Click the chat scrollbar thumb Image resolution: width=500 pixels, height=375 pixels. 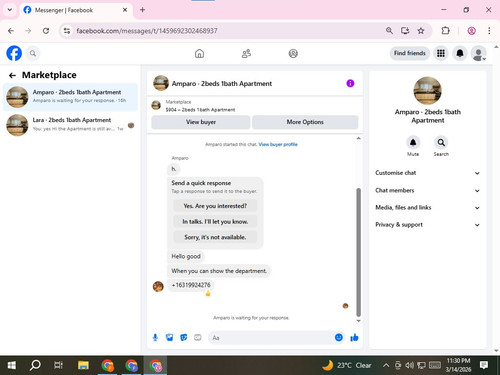(x=359, y=252)
